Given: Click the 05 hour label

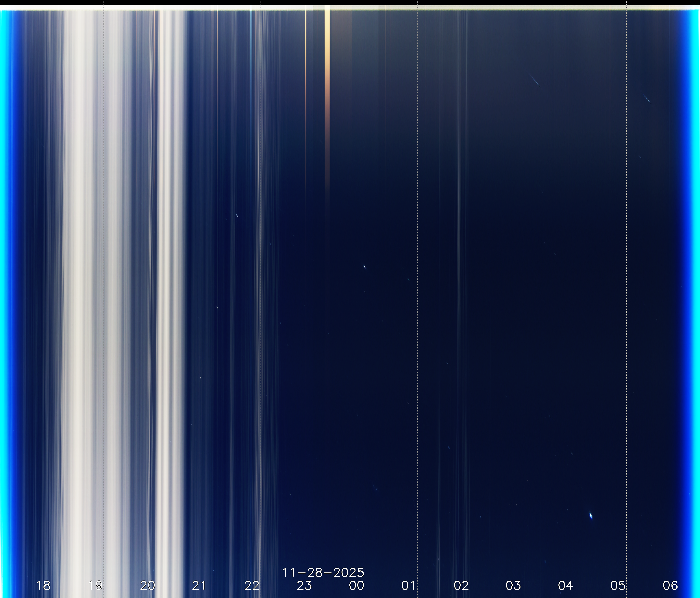Looking at the screenshot, I should click(618, 585).
